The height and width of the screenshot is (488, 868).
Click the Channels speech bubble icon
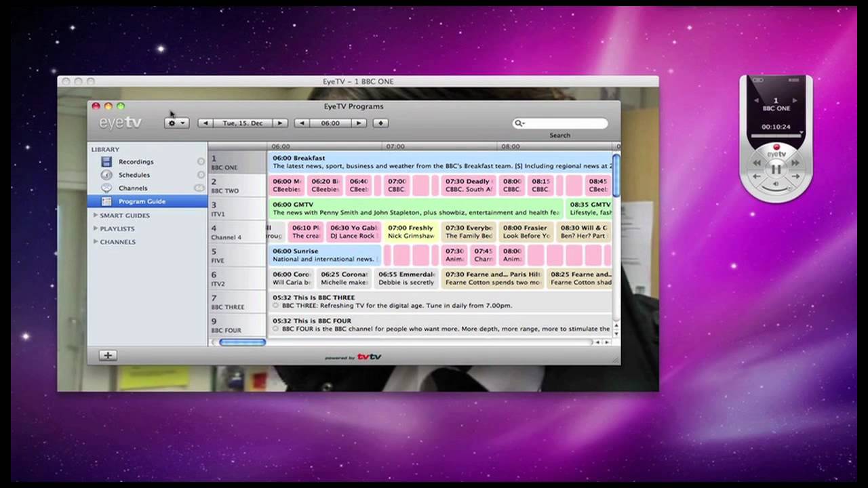point(106,188)
